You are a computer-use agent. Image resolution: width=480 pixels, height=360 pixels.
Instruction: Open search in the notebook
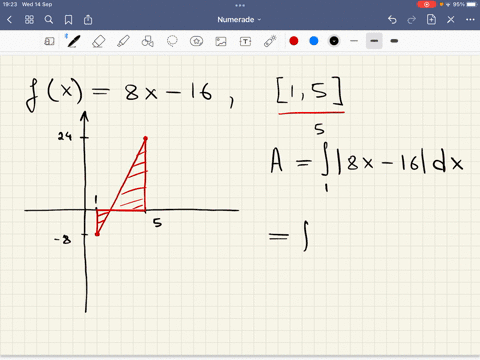click(x=49, y=20)
